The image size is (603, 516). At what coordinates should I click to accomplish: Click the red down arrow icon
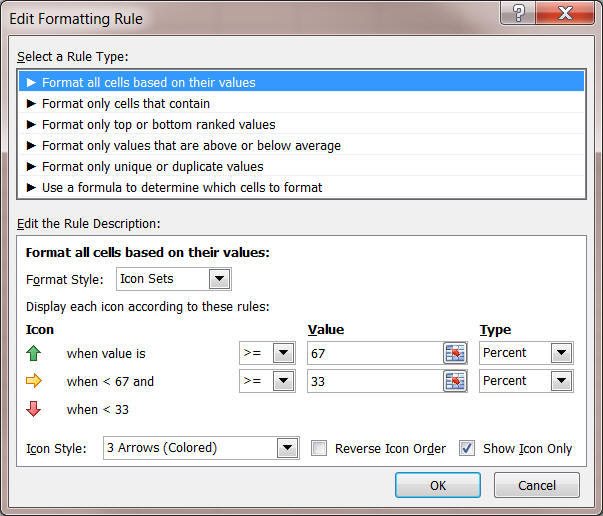[33, 409]
